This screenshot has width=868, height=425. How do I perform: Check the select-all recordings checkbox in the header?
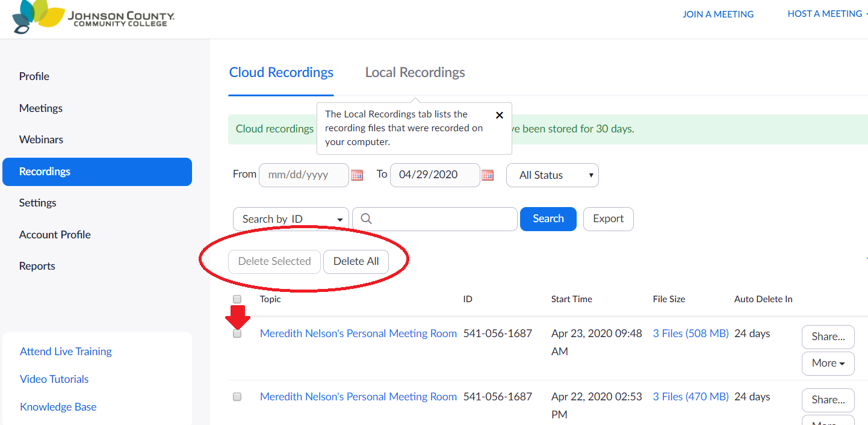(x=237, y=299)
